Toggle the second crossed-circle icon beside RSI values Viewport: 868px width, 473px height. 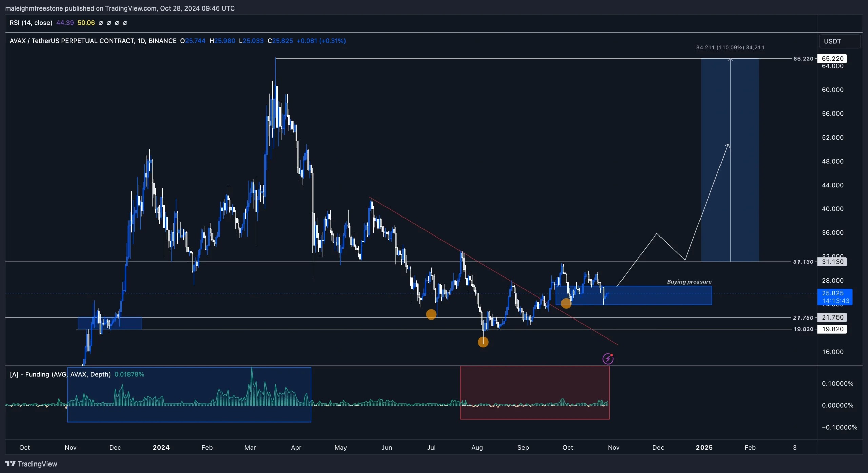(x=109, y=23)
